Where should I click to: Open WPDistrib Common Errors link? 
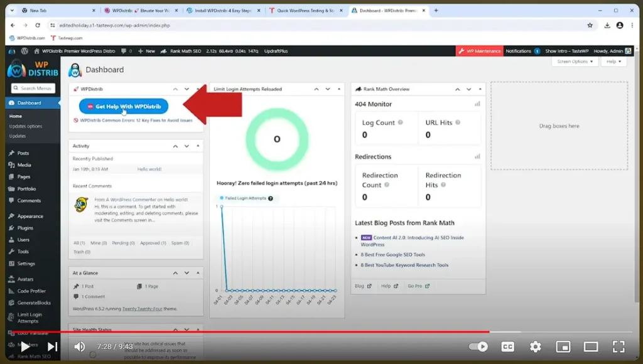click(136, 120)
